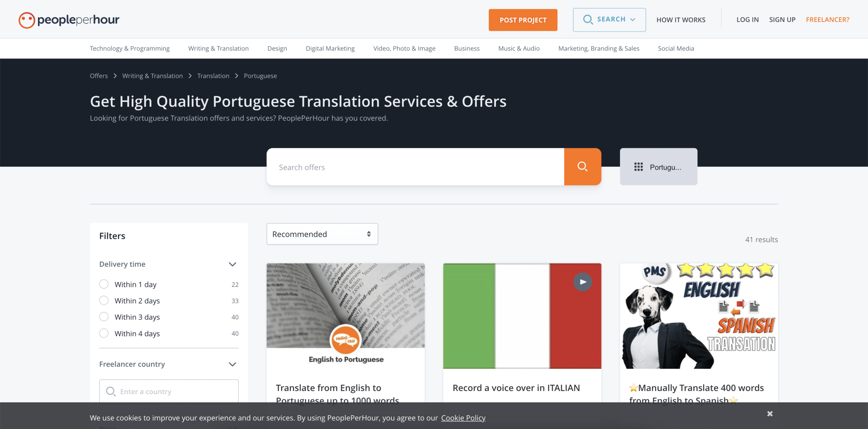Click the Digital Marketing menu item
This screenshot has width=868, height=429.
(x=329, y=48)
